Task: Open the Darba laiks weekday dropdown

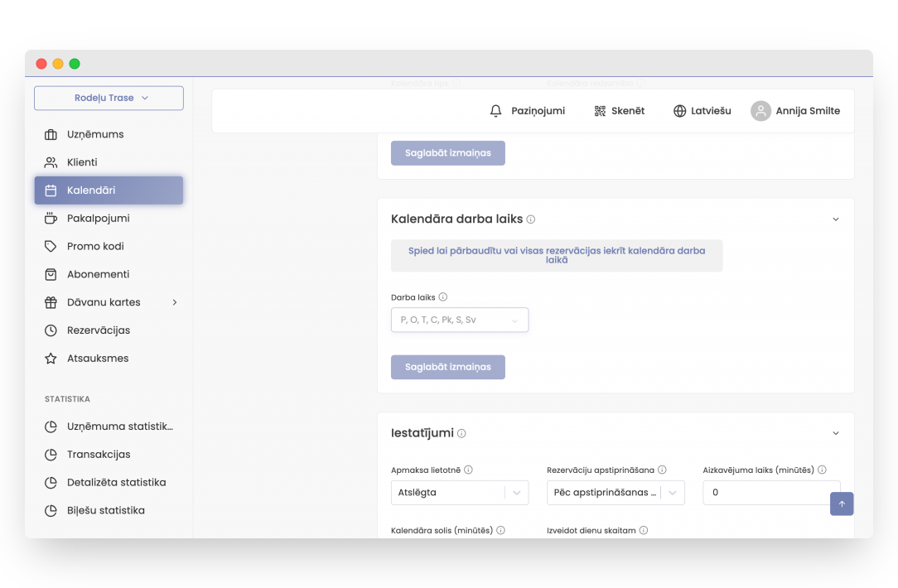Action: point(459,320)
